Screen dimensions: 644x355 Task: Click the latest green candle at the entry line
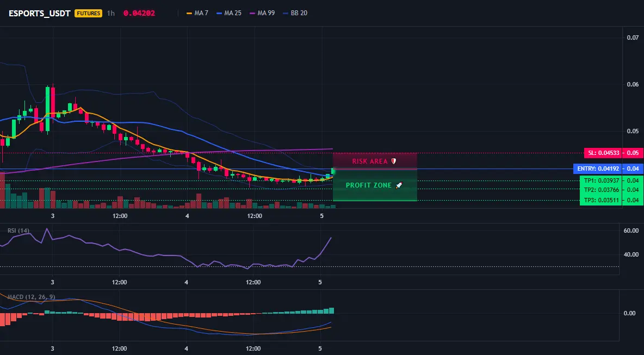tap(333, 171)
